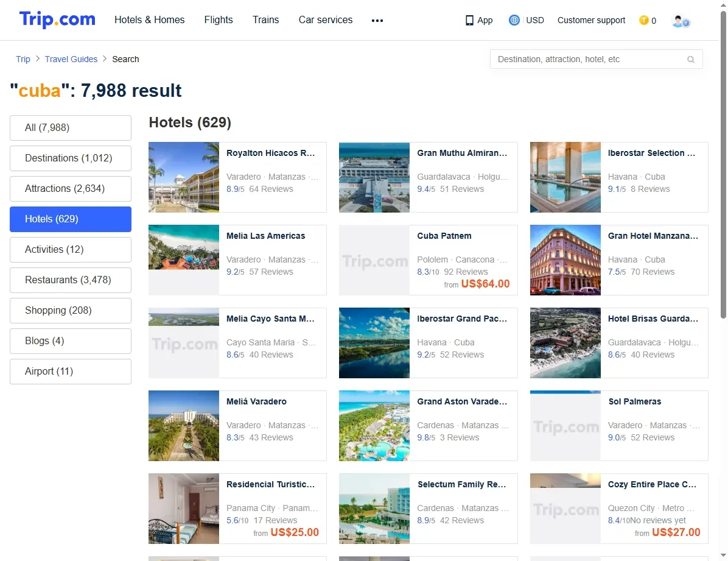Click the US$25.00 price
728x561 pixels.
[295, 532]
